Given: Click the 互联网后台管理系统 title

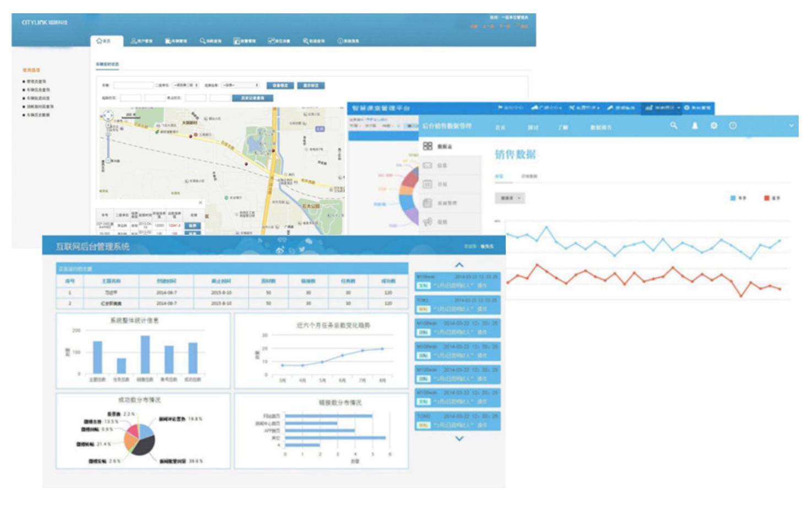Looking at the screenshot, I should (93, 246).
